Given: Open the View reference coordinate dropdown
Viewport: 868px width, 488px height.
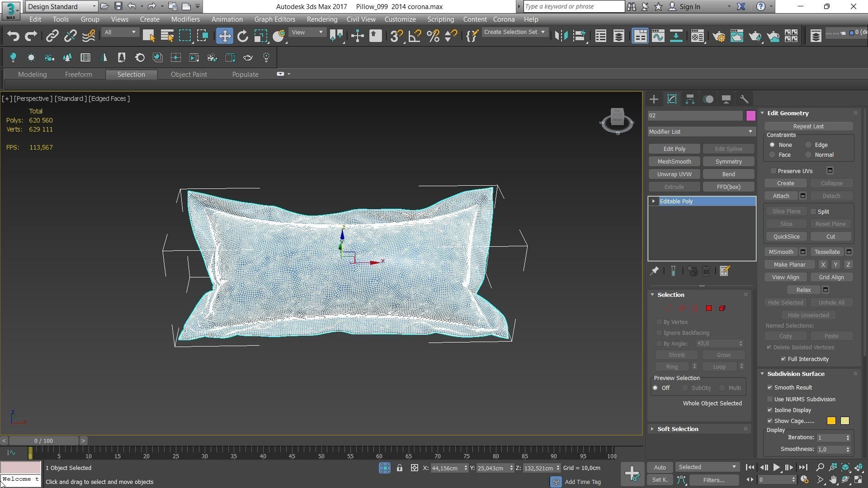Looking at the screenshot, I should [x=307, y=33].
